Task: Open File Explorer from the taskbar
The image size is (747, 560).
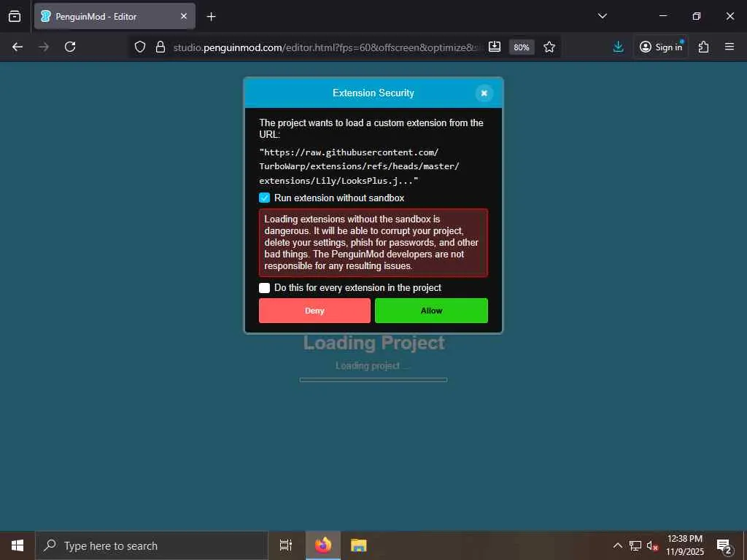Action: (359, 545)
